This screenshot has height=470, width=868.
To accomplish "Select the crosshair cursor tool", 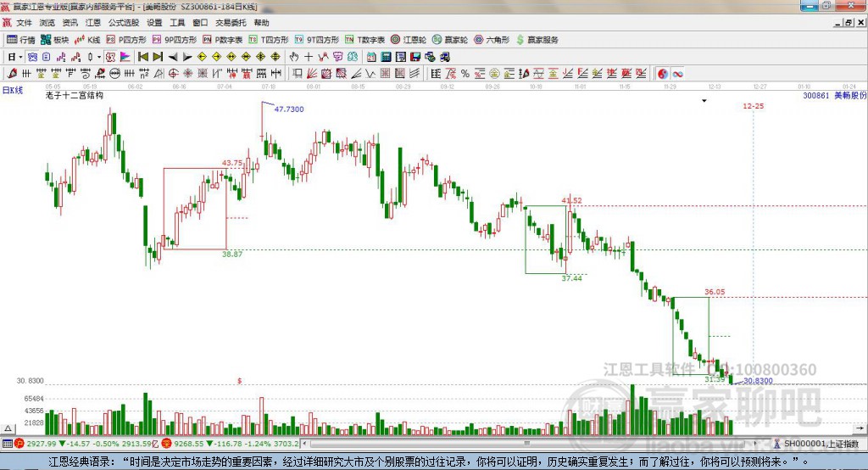I will [x=309, y=57].
